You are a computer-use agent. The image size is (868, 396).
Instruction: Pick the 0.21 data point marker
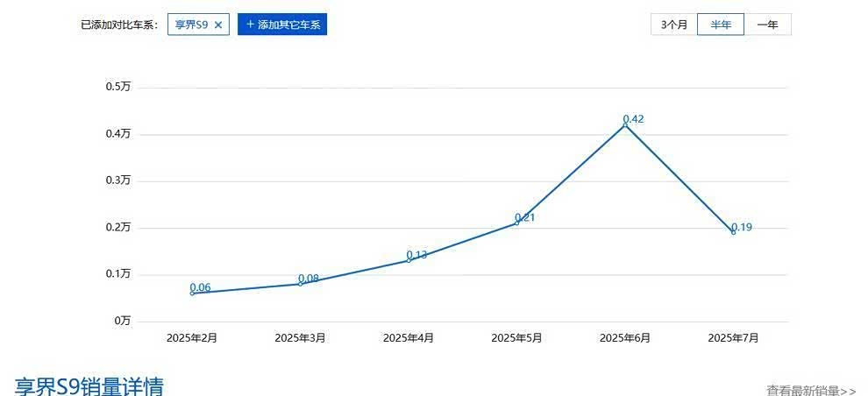click(x=516, y=223)
